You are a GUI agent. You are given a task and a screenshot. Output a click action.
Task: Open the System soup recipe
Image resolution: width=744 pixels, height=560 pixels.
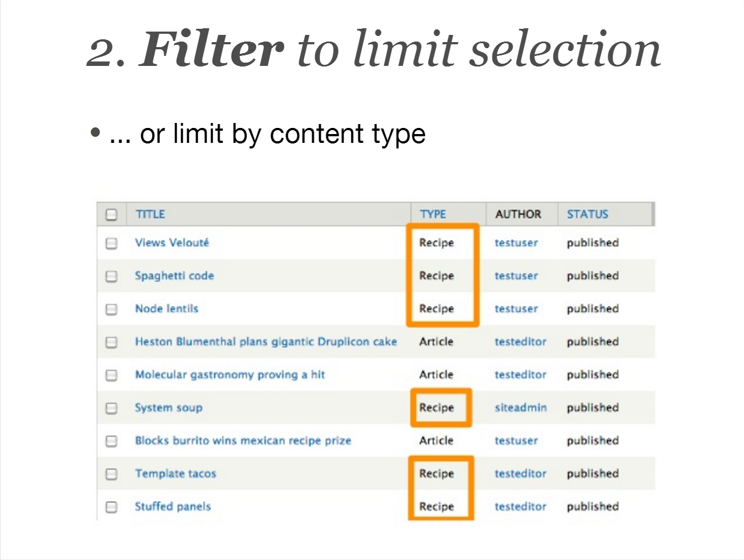(x=168, y=408)
